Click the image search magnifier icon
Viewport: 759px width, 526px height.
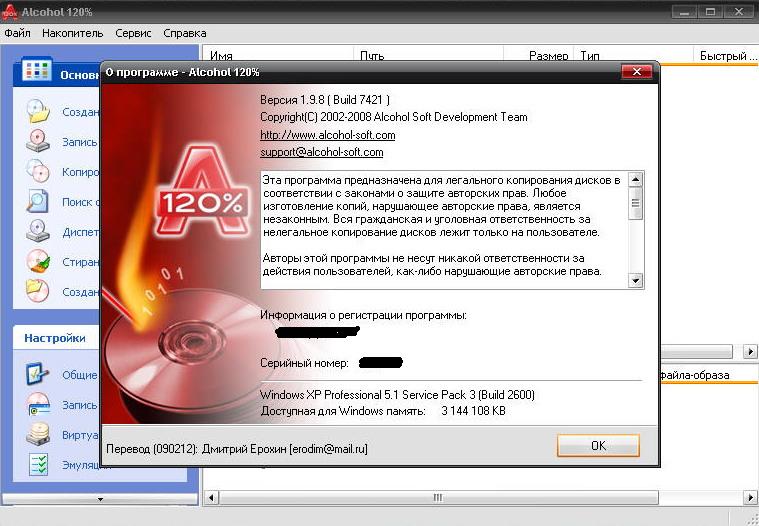(38, 201)
